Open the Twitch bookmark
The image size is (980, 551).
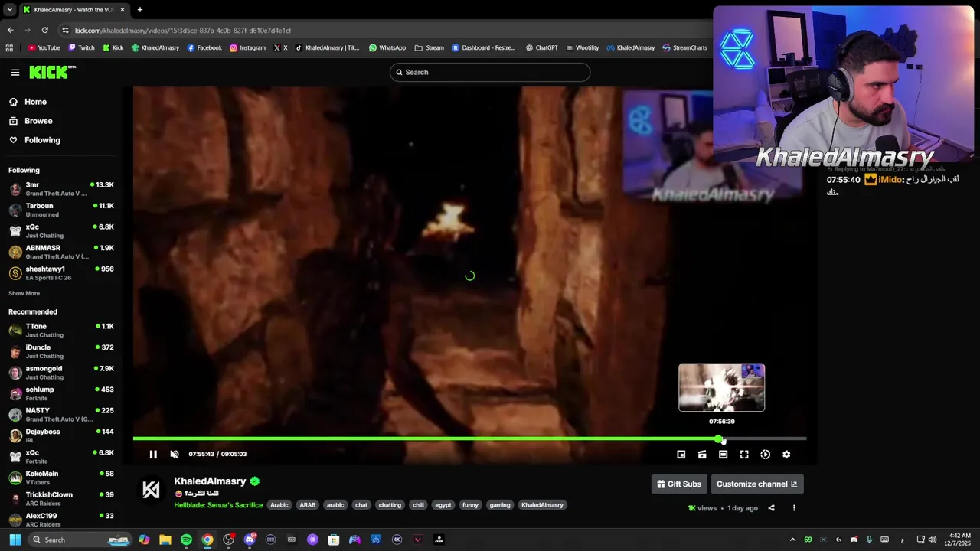tap(81, 47)
